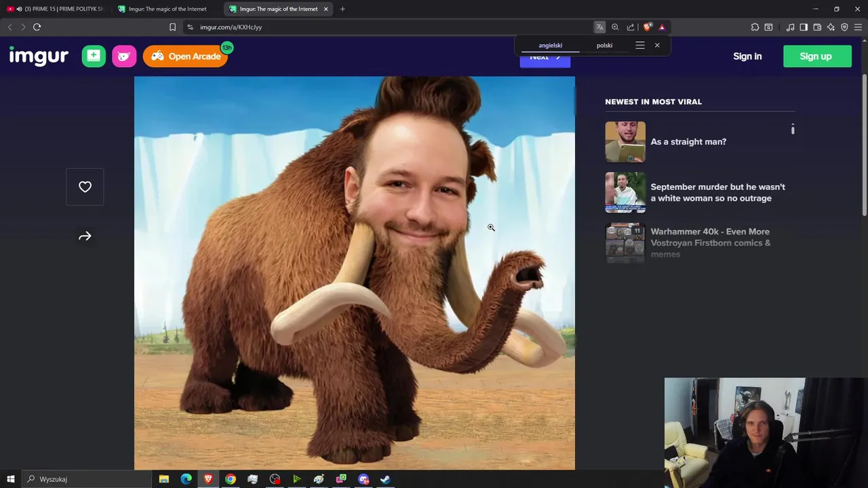Toggle the browser sidebar panel icon
Screen dimensions: 868x488
tap(804, 27)
